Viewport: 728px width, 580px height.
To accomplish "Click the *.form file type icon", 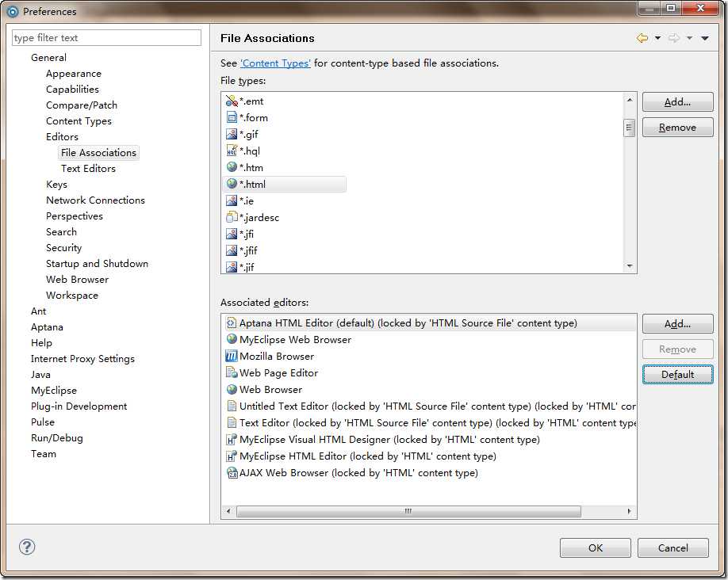I will pyautogui.click(x=232, y=117).
